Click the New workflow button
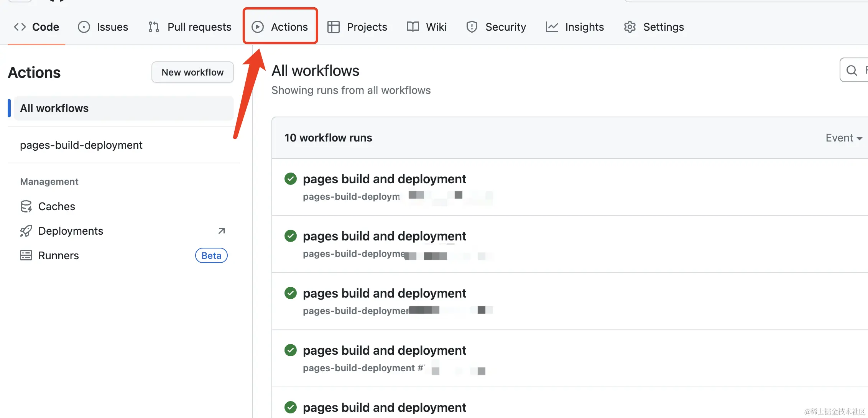Screen dimensions: 868x418 (x=192, y=72)
